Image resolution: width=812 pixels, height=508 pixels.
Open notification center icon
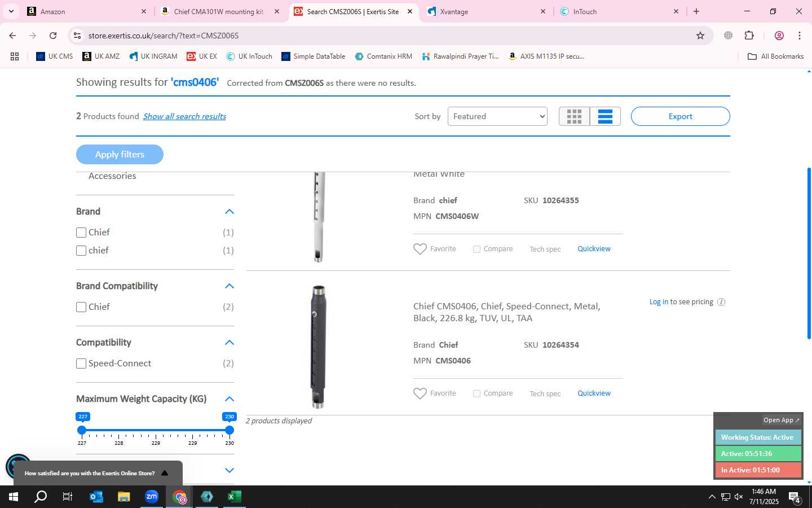795,497
